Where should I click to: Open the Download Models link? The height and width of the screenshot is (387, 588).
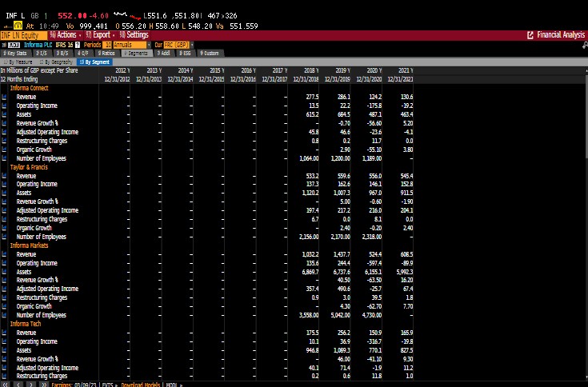140,385
